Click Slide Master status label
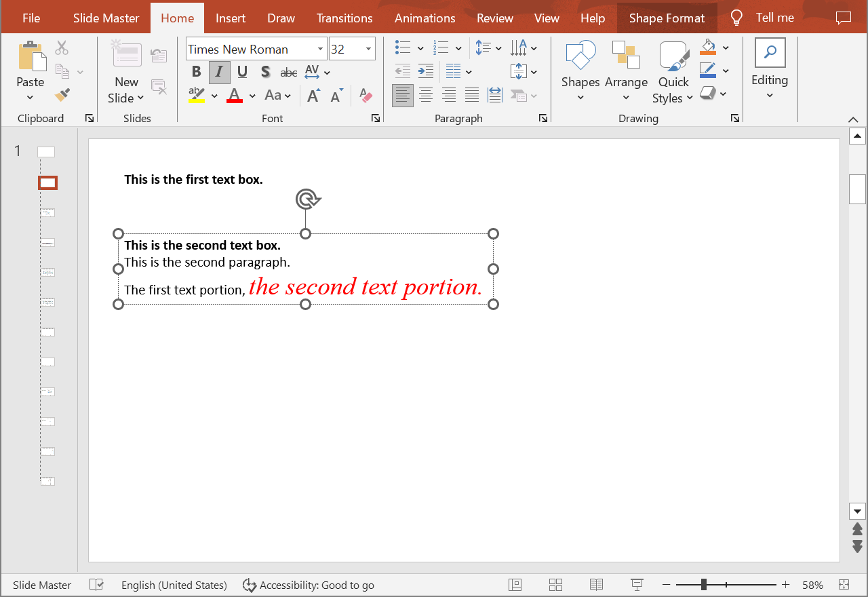 pos(42,585)
